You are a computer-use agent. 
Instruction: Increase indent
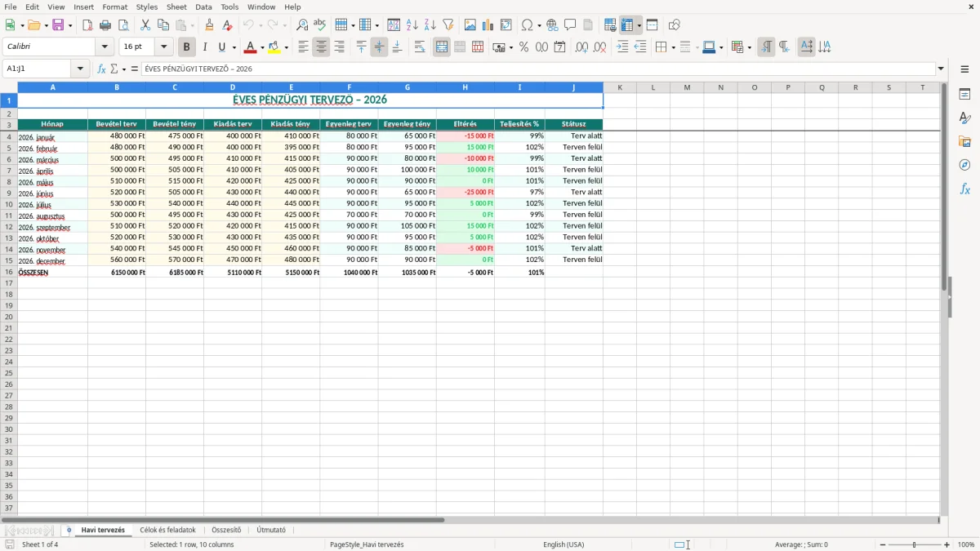pos(622,47)
